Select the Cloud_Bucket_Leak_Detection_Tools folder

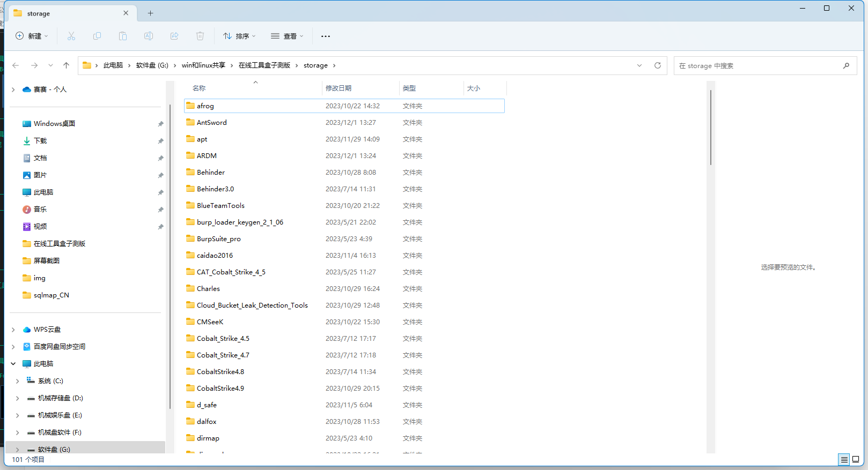click(344, 305)
